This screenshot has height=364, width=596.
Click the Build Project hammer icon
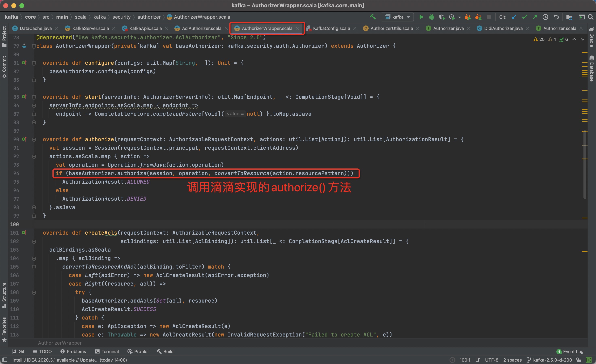point(373,17)
